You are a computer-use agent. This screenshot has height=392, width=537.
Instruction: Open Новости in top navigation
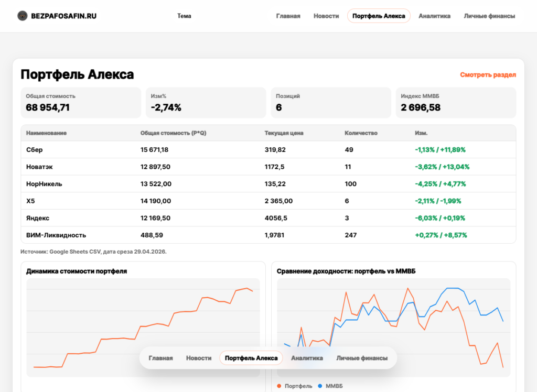pyautogui.click(x=326, y=16)
